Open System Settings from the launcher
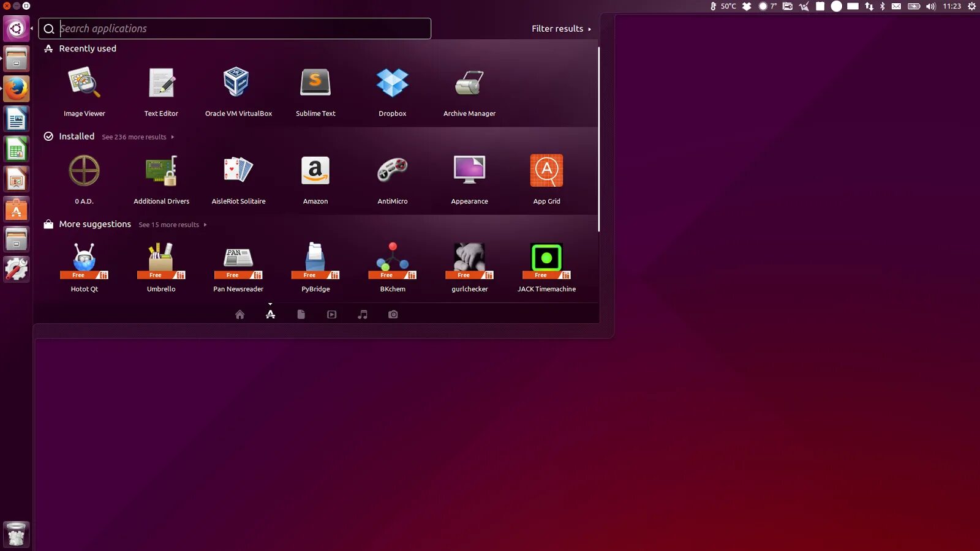980x551 pixels. (16, 269)
